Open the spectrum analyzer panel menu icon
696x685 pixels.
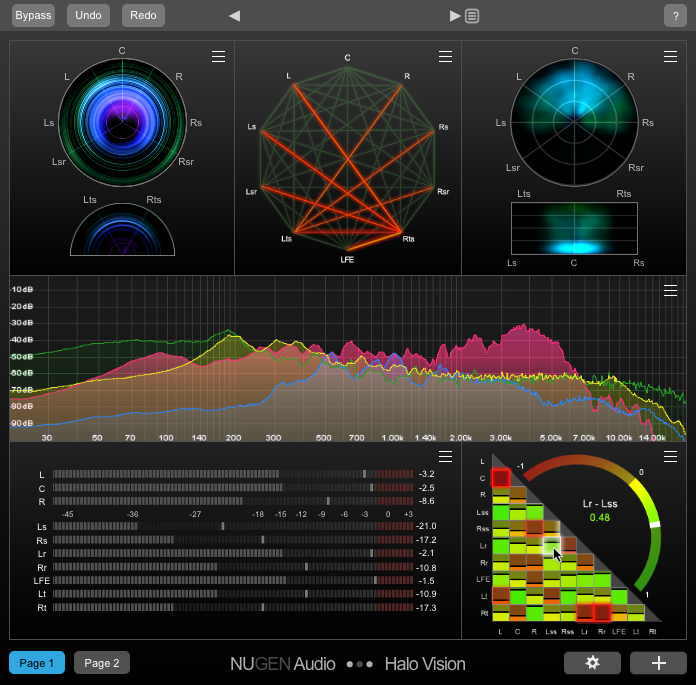(670, 291)
